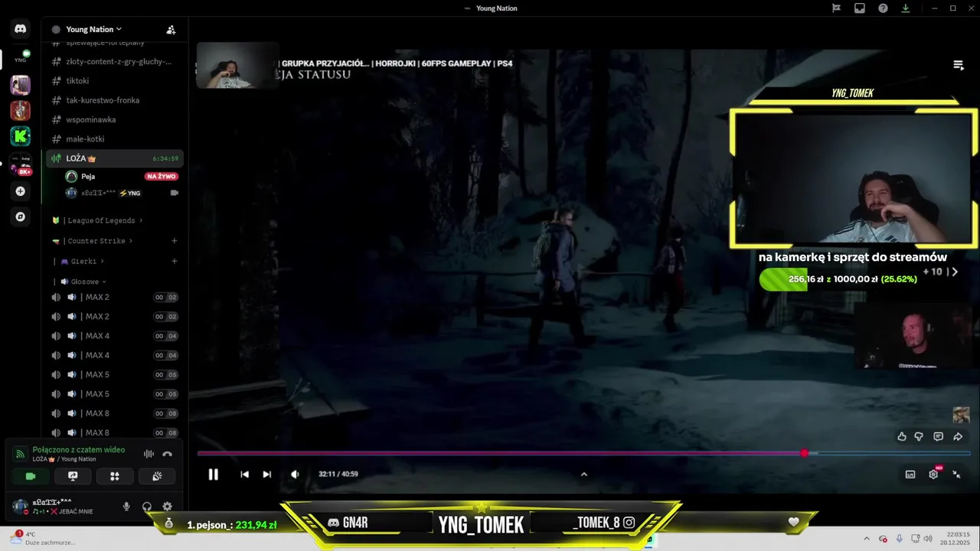The height and width of the screenshot is (551, 980).
Task: Dislike the video with thumbs down
Action: click(919, 436)
